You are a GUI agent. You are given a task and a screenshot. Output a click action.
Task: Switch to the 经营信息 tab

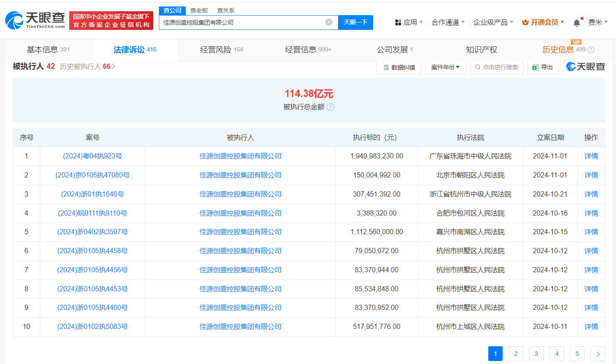pos(308,50)
